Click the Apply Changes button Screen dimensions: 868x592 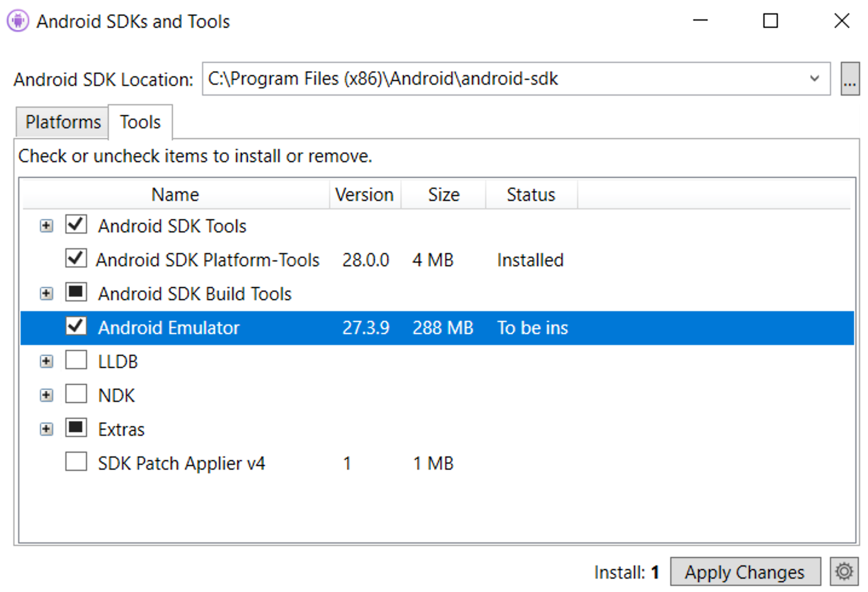point(745,571)
